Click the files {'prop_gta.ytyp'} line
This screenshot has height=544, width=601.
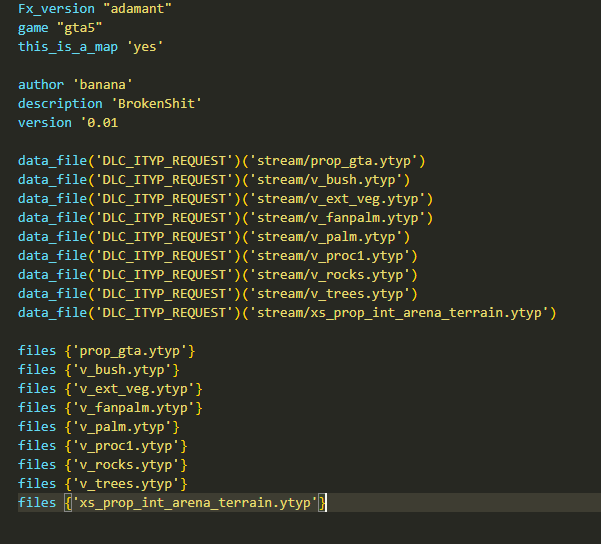[x=107, y=351]
